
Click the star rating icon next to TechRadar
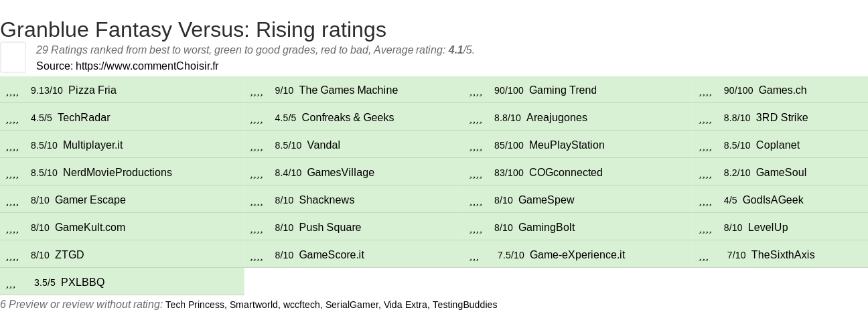coord(12,119)
